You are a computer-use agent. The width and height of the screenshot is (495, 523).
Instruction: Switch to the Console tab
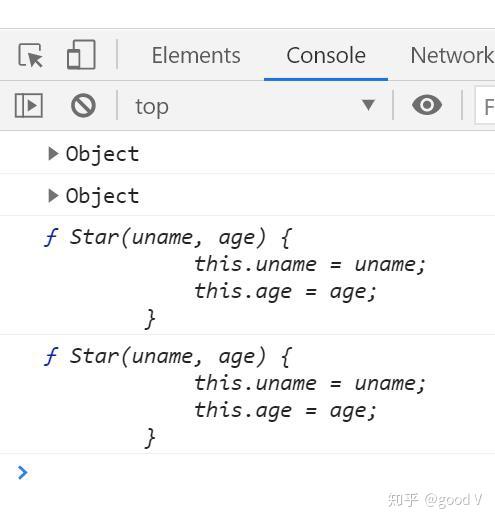click(326, 55)
